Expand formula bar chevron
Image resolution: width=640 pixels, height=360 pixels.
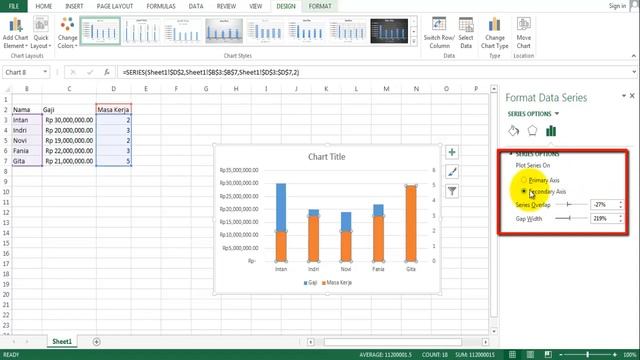click(634, 72)
